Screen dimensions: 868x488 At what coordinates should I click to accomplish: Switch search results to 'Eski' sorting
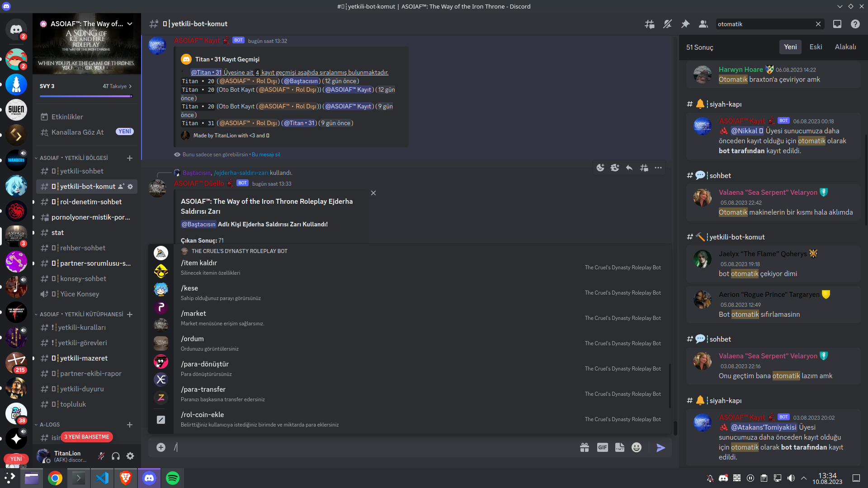(x=816, y=47)
